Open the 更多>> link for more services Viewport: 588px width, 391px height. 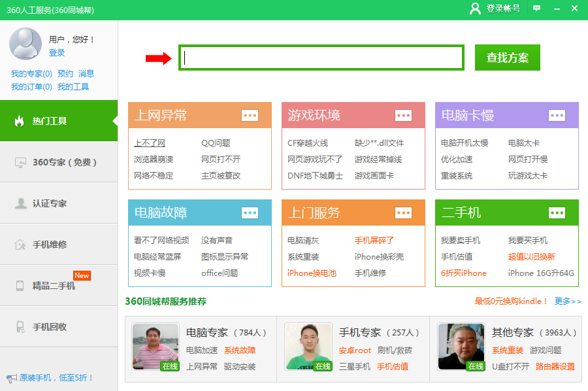click(567, 301)
